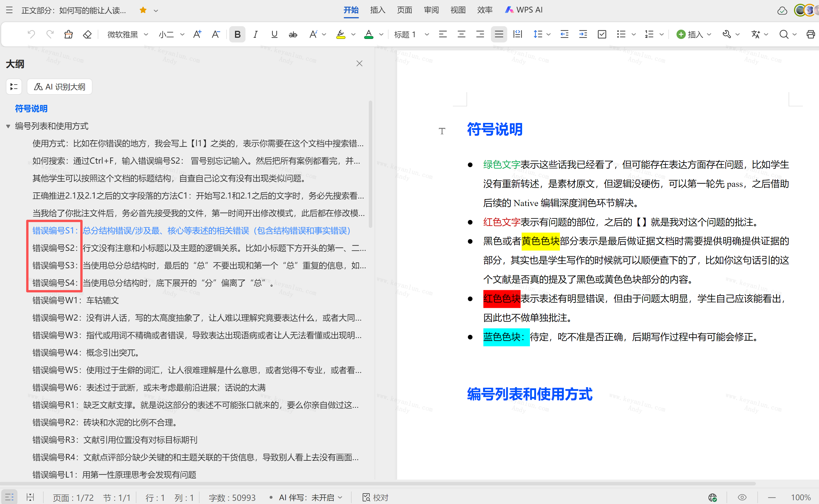819x504 pixels.
Task: Select the Format Painter tool
Action: [69, 34]
